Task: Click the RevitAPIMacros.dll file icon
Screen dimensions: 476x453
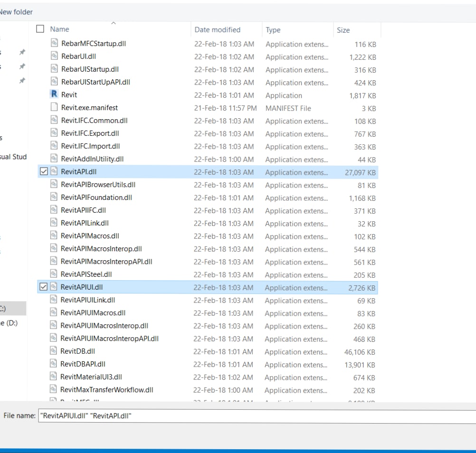Action: (55, 236)
